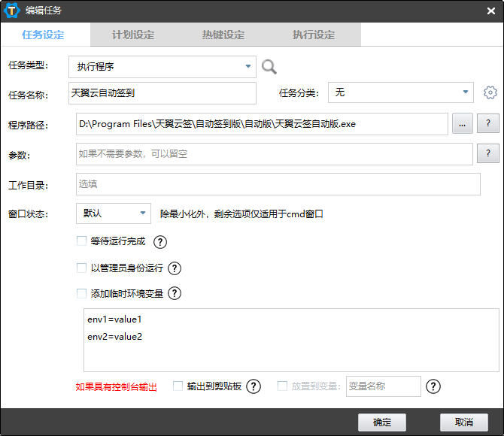Click the 窗口状态: label
Image resolution: width=504 pixels, height=436 pixels.
29,214
